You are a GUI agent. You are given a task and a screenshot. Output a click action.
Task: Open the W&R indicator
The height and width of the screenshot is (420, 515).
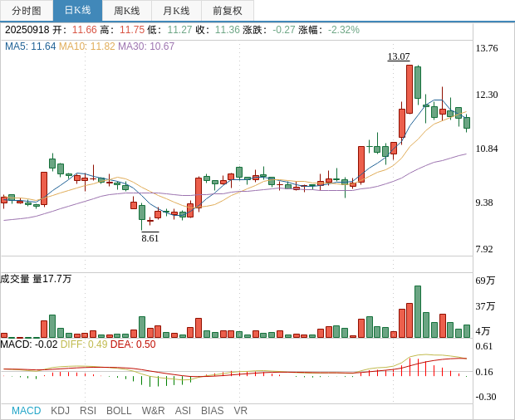pyautogui.click(x=153, y=411)
